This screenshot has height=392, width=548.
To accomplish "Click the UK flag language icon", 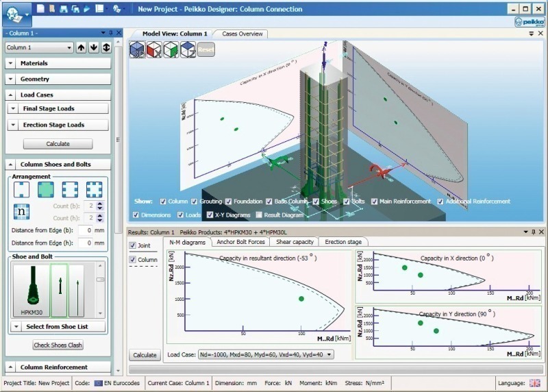I will tap(535, 383).
